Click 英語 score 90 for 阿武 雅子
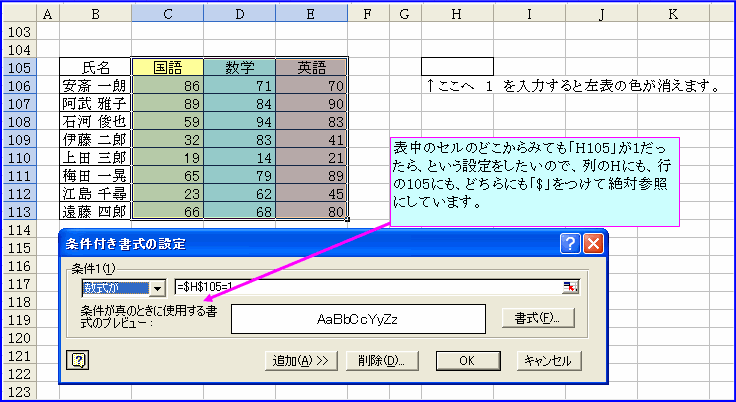The height and width of the screenshot is (402, 736). pos(311,103)
